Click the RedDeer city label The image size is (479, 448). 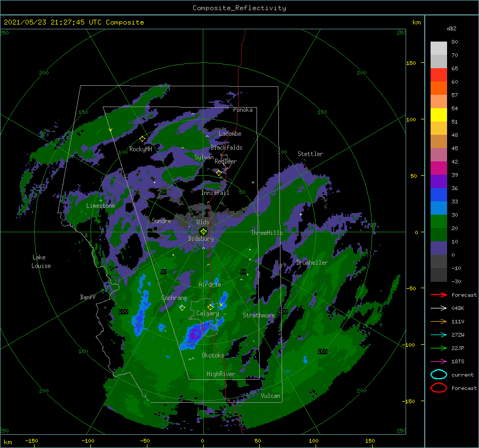pyautogui.click(x=226, y=161)
